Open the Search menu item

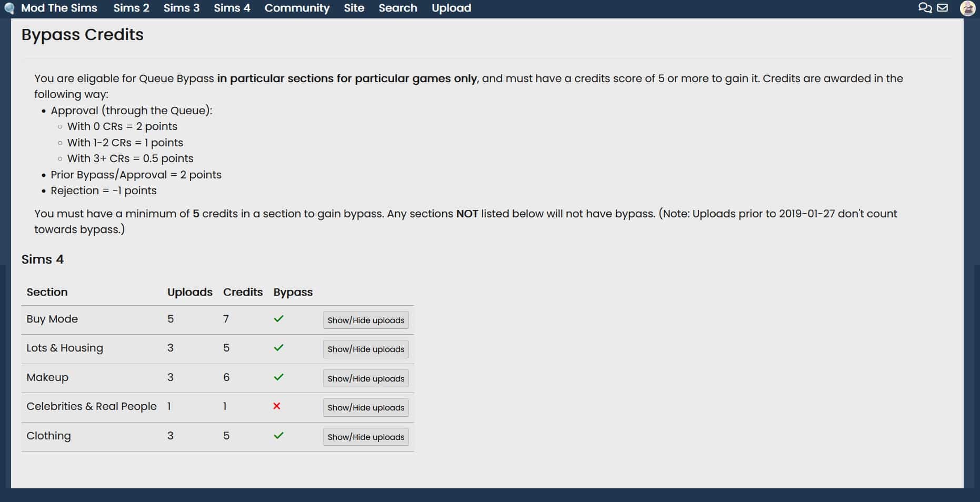pos(397,8)
